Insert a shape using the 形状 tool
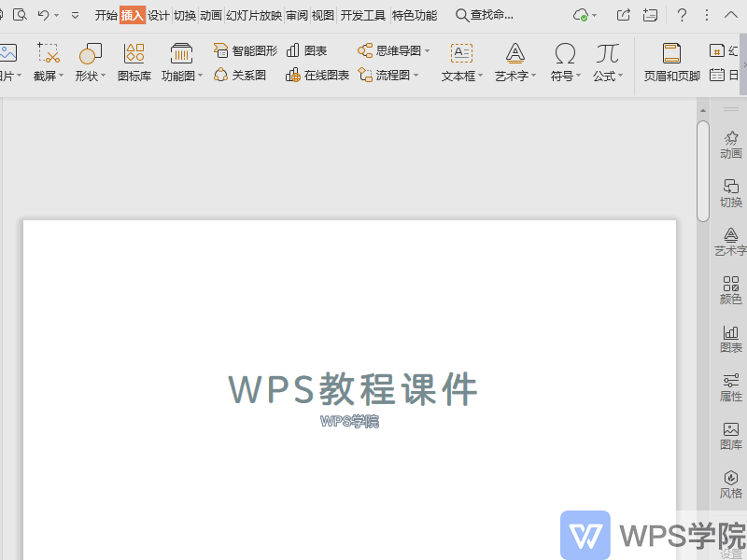 pyautogui.click(x=89, y=63)
